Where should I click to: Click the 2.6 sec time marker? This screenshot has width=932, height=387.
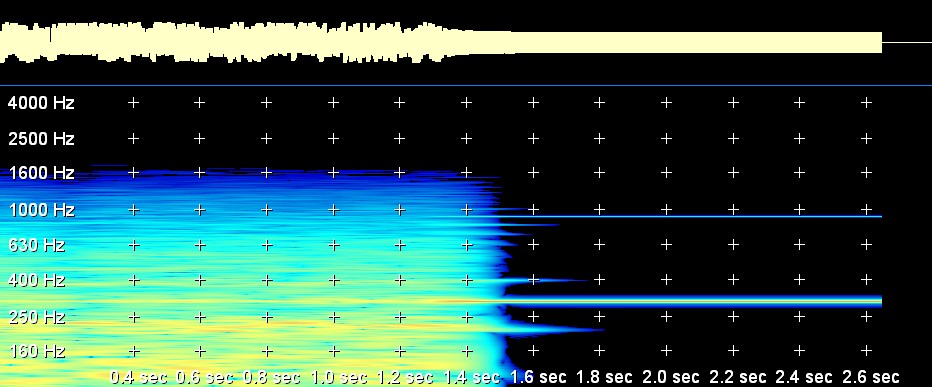click(x=871, y=377)
